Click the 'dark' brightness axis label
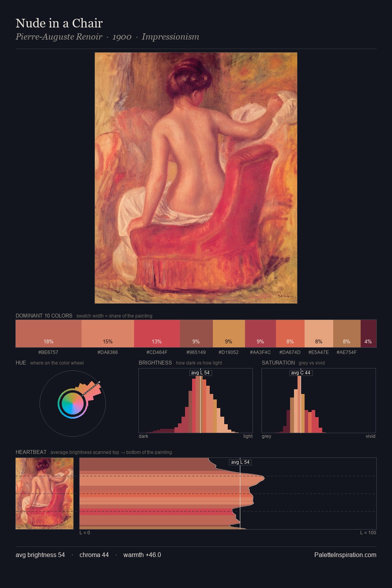392x588 pixels. coord(143,436)
